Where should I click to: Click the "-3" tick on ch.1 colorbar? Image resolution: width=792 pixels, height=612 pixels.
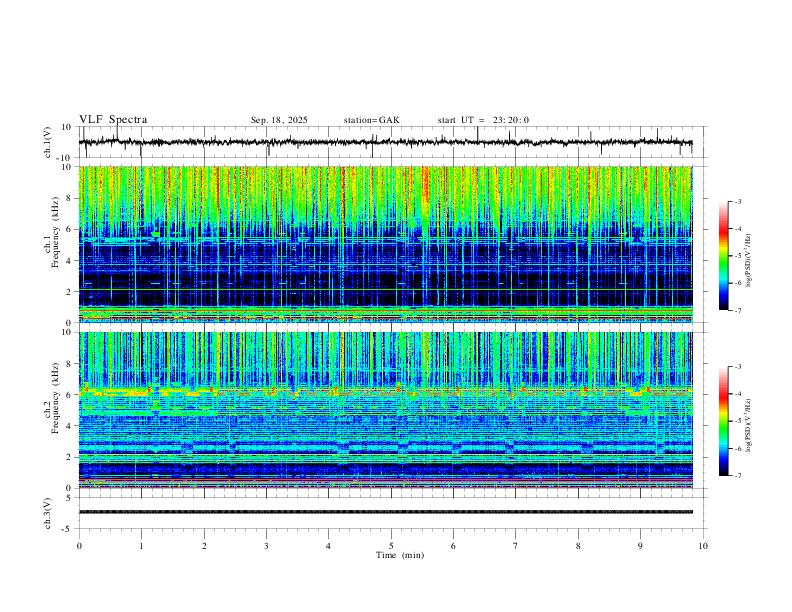point(737,201)
